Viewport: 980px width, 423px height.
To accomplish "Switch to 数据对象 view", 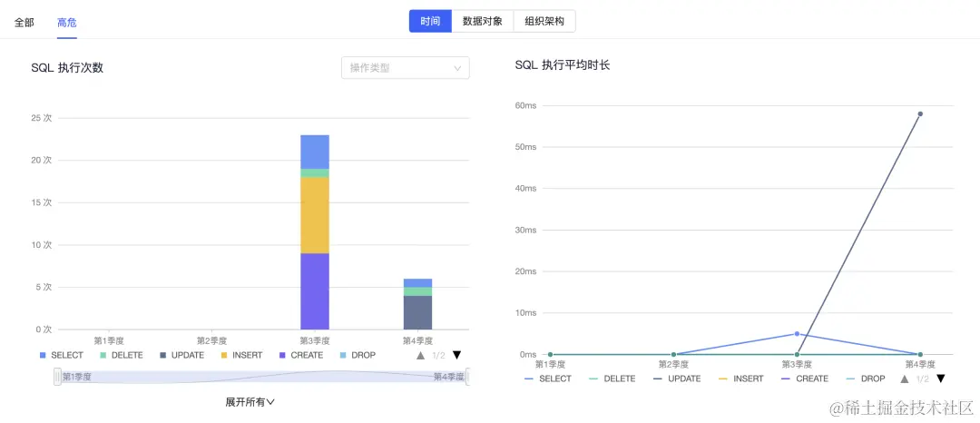I will coord(483,21).
